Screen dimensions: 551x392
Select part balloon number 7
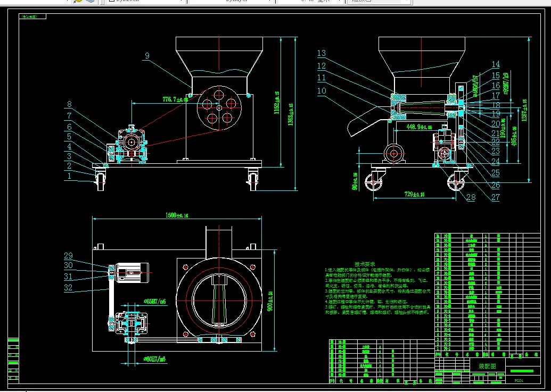[70, 115]
